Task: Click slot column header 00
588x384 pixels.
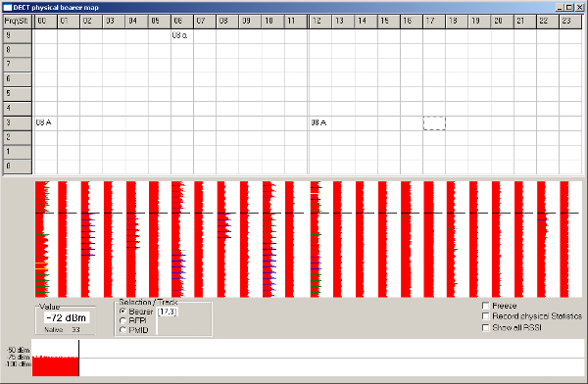Action: [46, 22]
